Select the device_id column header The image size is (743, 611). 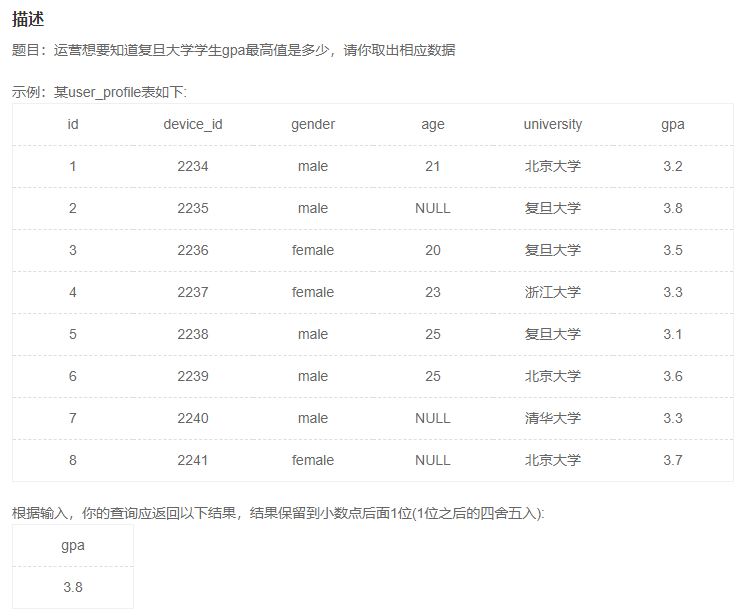tap(193, 125)
